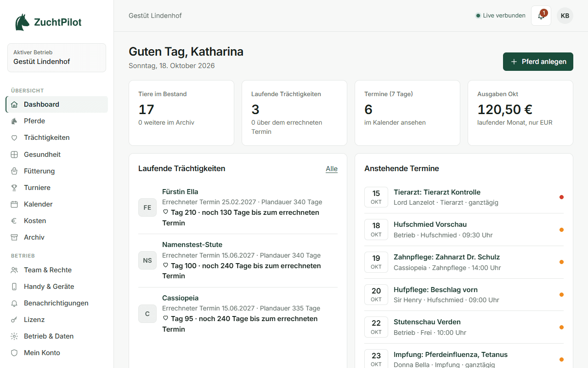Open the Aktiver Betrieb Gestüt Lindenhof selector
The image size is (588, 368).
tap(57, 57)
